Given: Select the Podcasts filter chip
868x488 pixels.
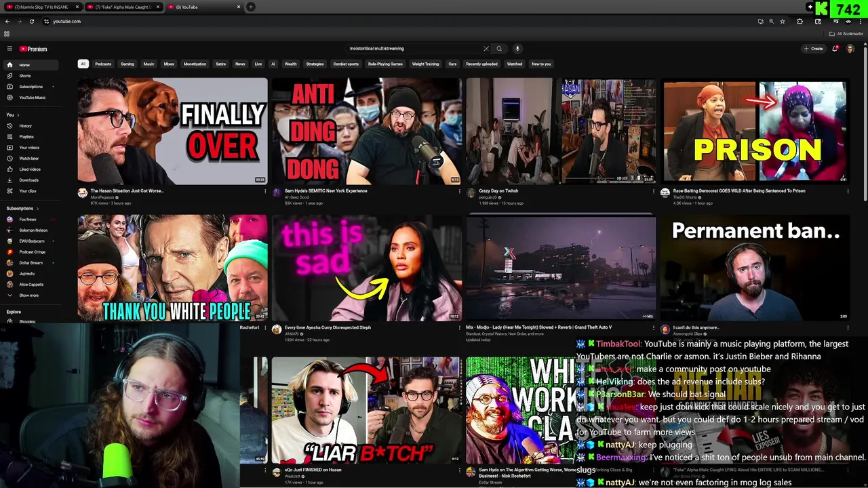Looking at the screenshot, I should pos(103,64).
